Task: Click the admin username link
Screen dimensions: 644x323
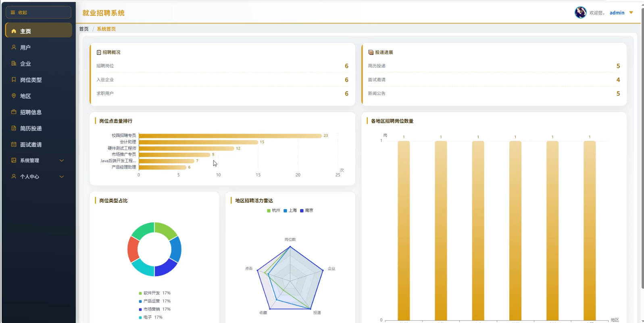Action: click(617, 13)
